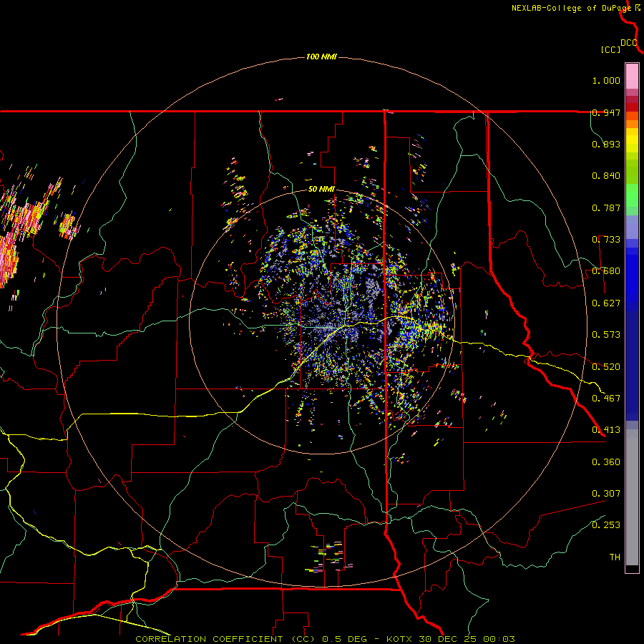
Task: Click the TH label on legend
Action: [615, 557]
